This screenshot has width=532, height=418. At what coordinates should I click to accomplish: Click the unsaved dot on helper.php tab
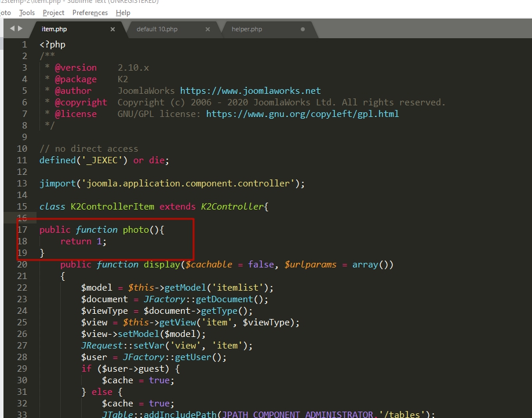point(303,29)
